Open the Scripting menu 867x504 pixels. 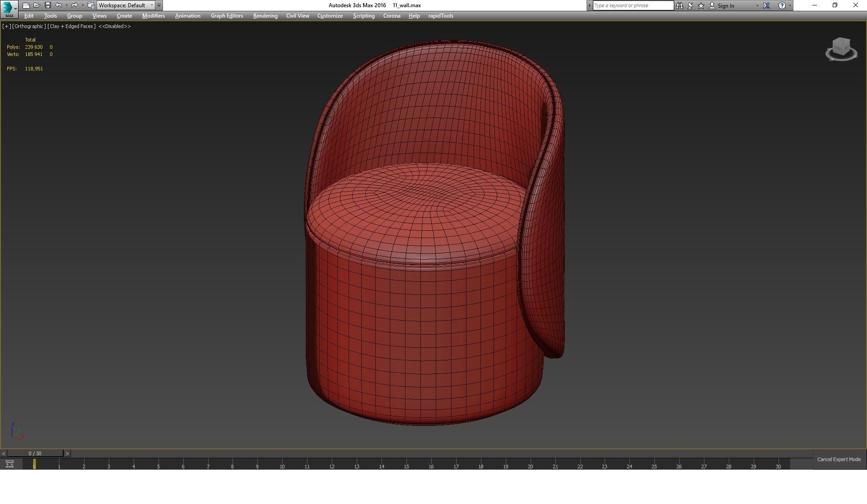click(364, 16)
